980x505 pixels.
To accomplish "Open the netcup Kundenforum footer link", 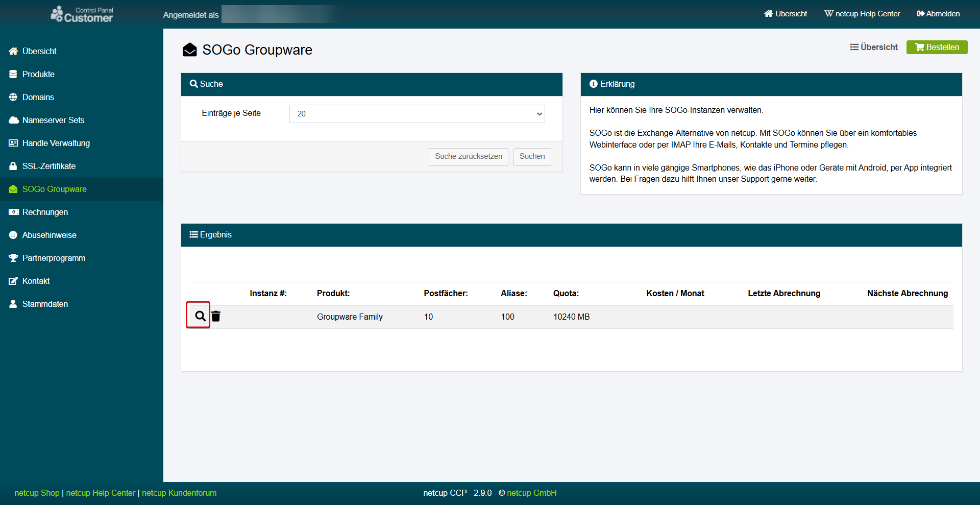I will [x=179, y=493].
